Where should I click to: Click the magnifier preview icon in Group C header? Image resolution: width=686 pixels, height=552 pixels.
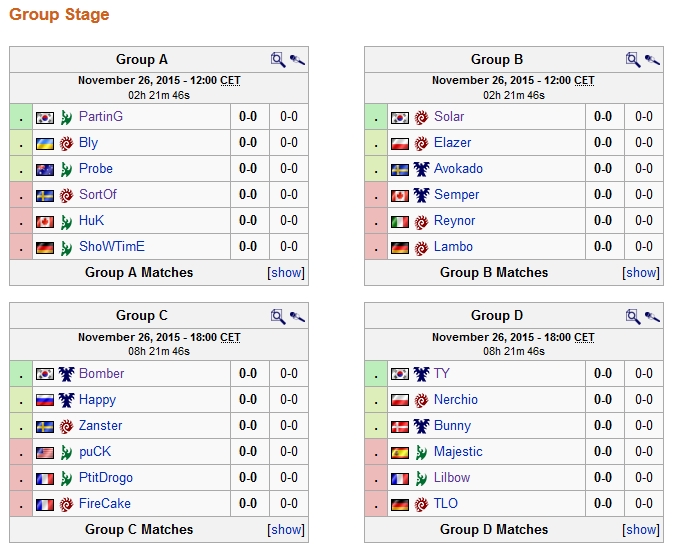tap(278, 316)
